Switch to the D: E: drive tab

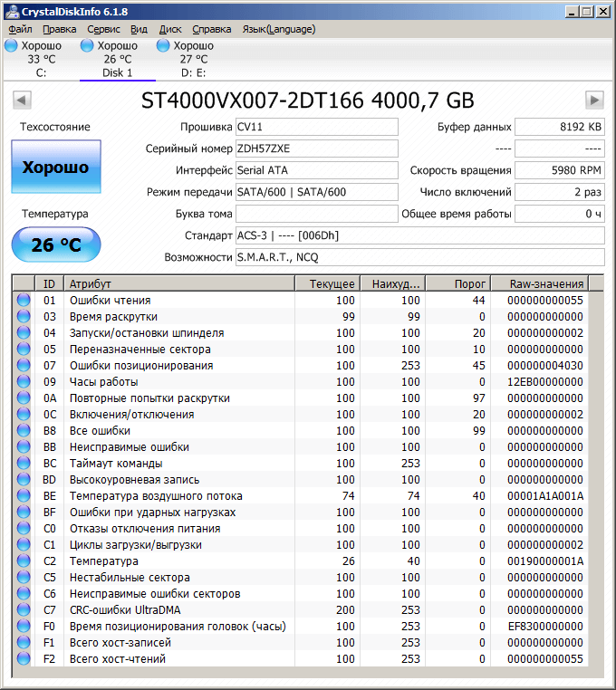pyautogui.click(x=193, y=59)
